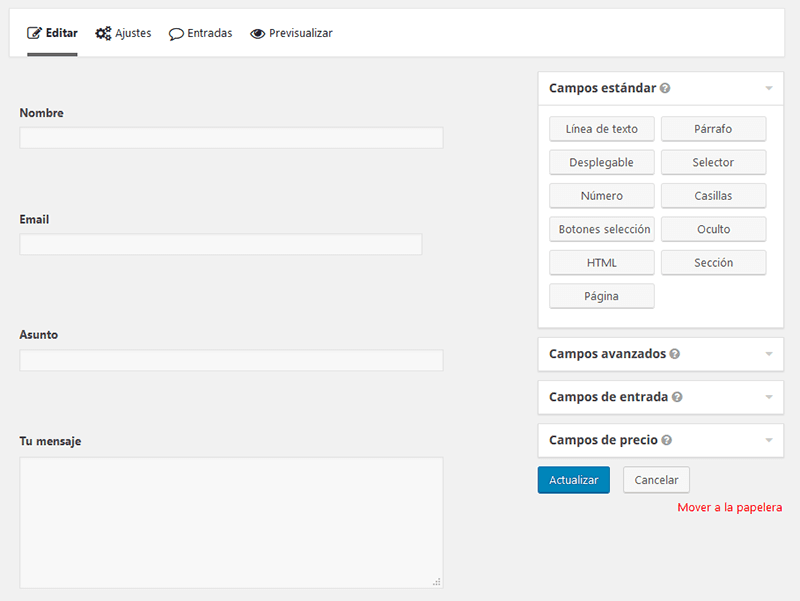
Task: Expand the Campos de entrada section
Action: click(x=768, y=397)
